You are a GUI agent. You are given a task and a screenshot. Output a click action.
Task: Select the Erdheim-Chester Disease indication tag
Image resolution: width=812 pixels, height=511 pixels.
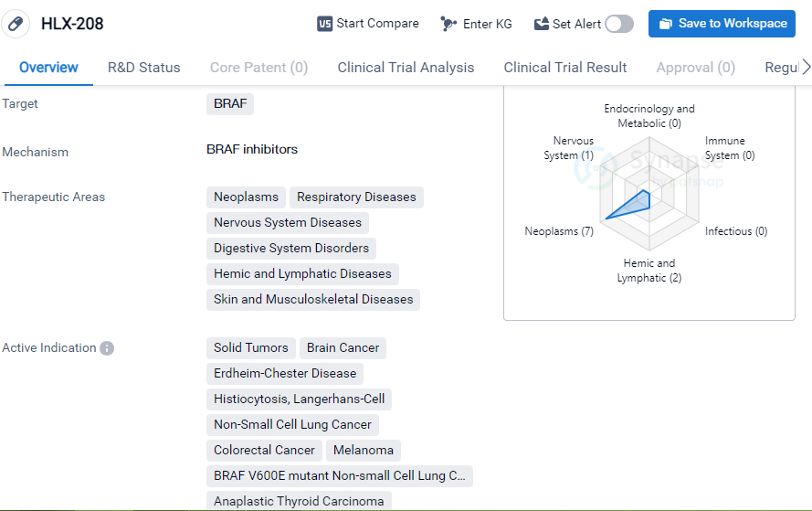click(285, 374)
